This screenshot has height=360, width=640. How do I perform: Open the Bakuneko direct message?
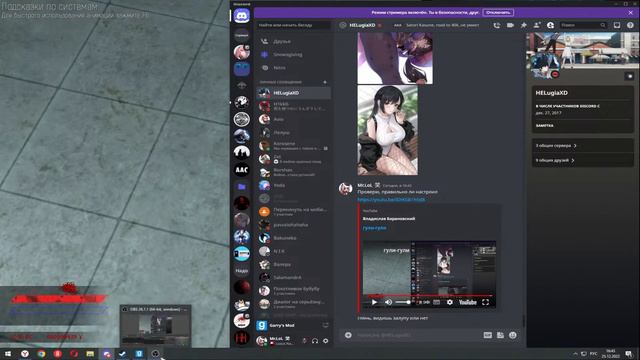point(293,238)
